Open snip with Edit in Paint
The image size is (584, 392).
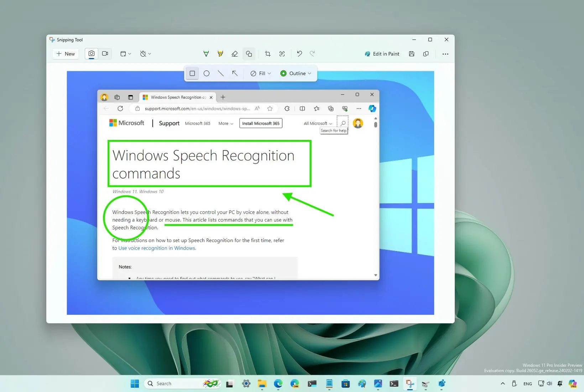tap(382, 54)
